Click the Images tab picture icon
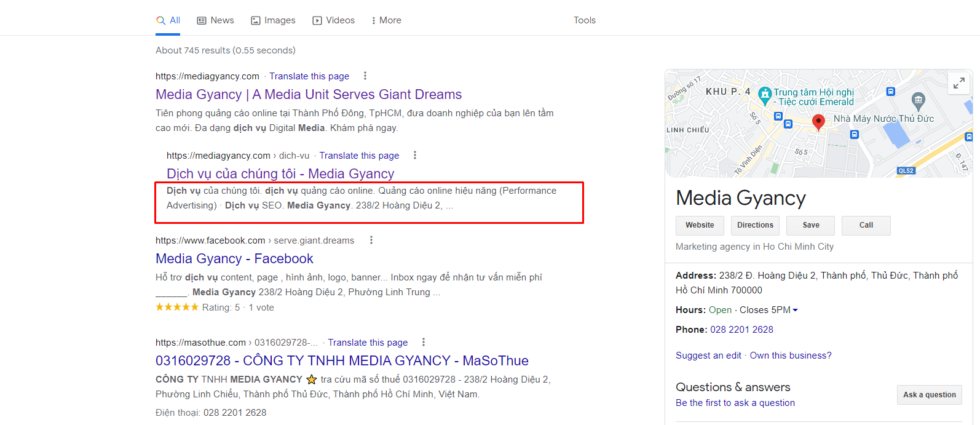 point(256,20)
